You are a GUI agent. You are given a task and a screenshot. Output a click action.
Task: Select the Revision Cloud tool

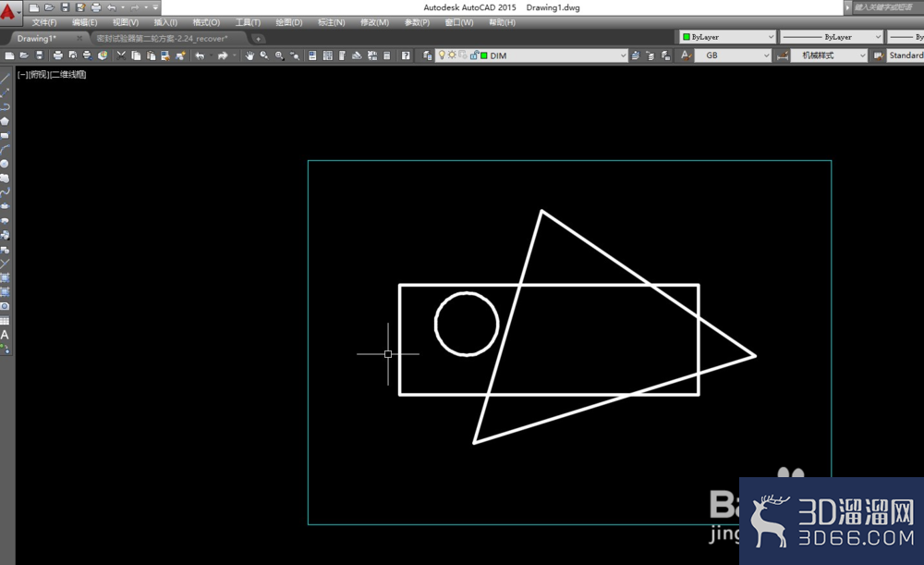tap(5, 178)
